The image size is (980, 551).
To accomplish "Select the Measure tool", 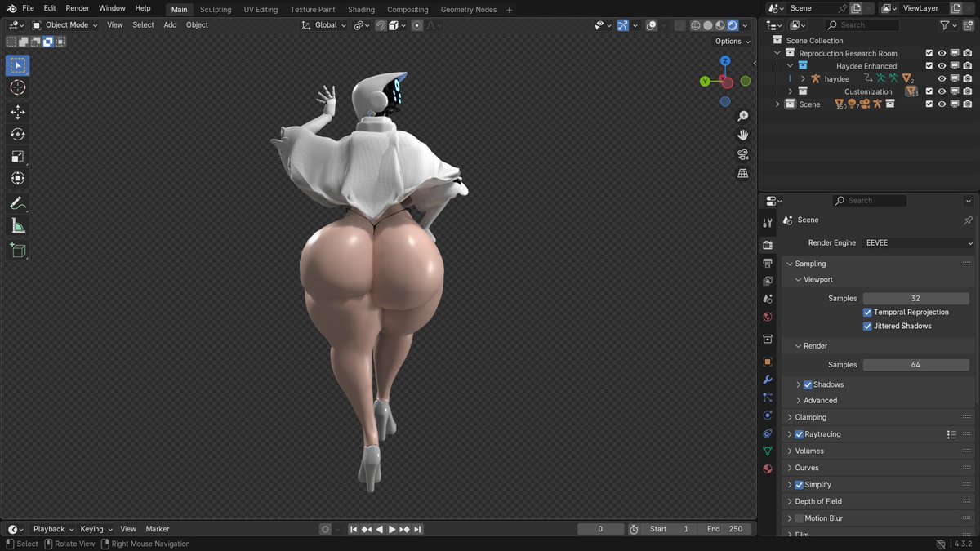I will pos(18,225).
